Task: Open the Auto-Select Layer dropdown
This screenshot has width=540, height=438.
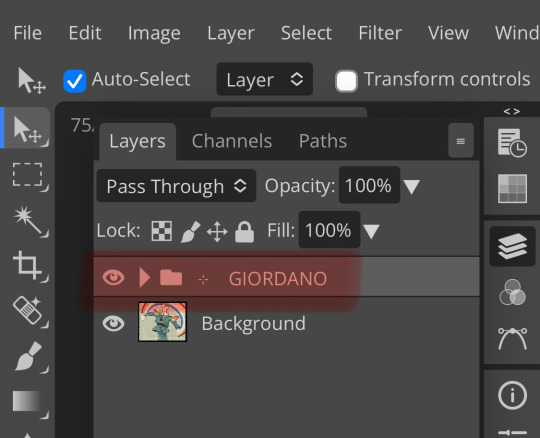Action: click(264, 79)
